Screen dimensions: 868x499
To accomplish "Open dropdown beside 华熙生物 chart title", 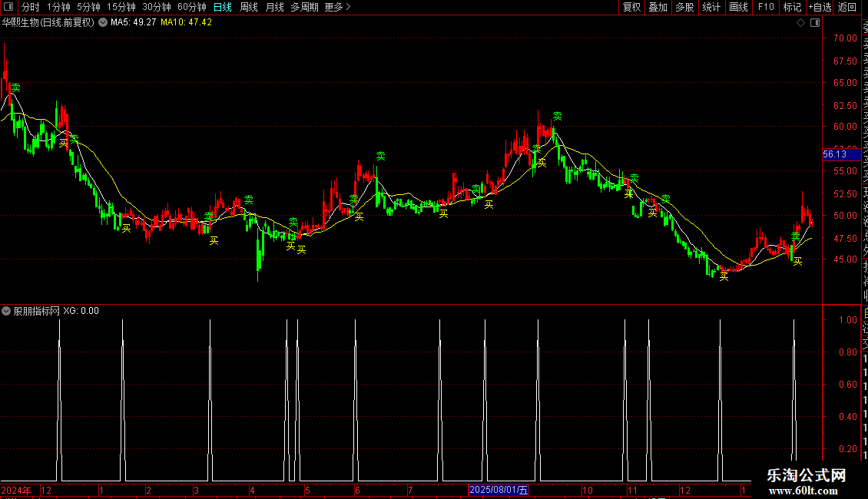I will click(103, 22).
